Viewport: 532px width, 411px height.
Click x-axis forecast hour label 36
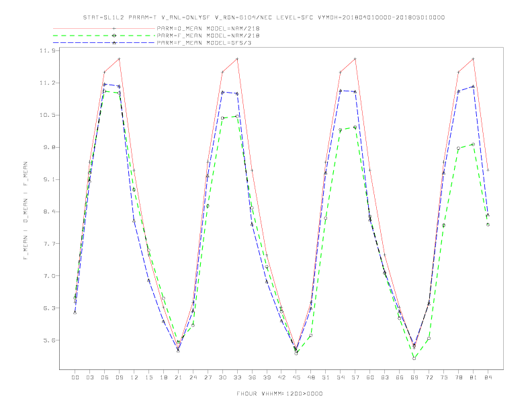(x=252, y=377)
